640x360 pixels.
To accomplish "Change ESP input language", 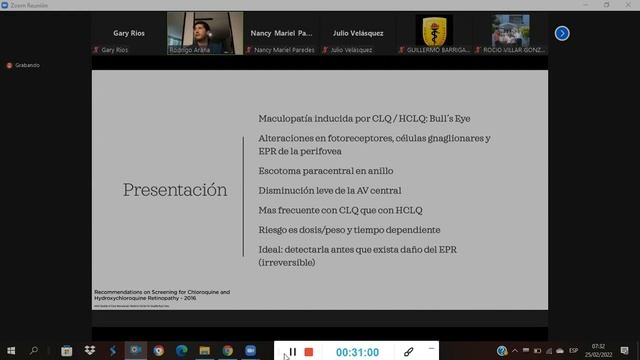I will [x=573, y=351].
